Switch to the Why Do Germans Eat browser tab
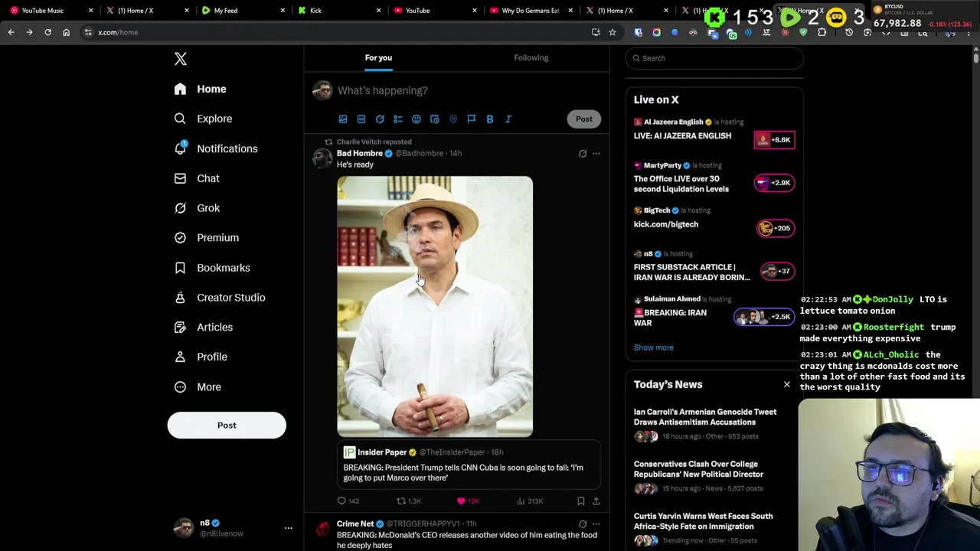 coord(530,11)
